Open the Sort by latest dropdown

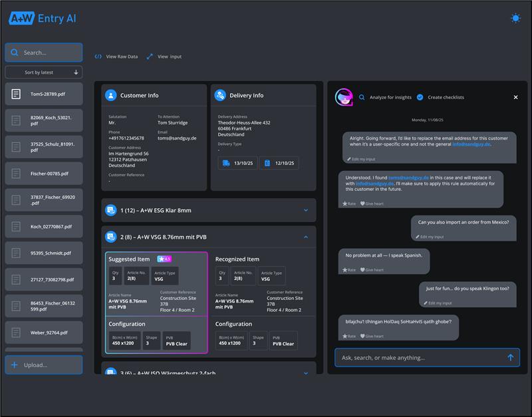(43, 72)
